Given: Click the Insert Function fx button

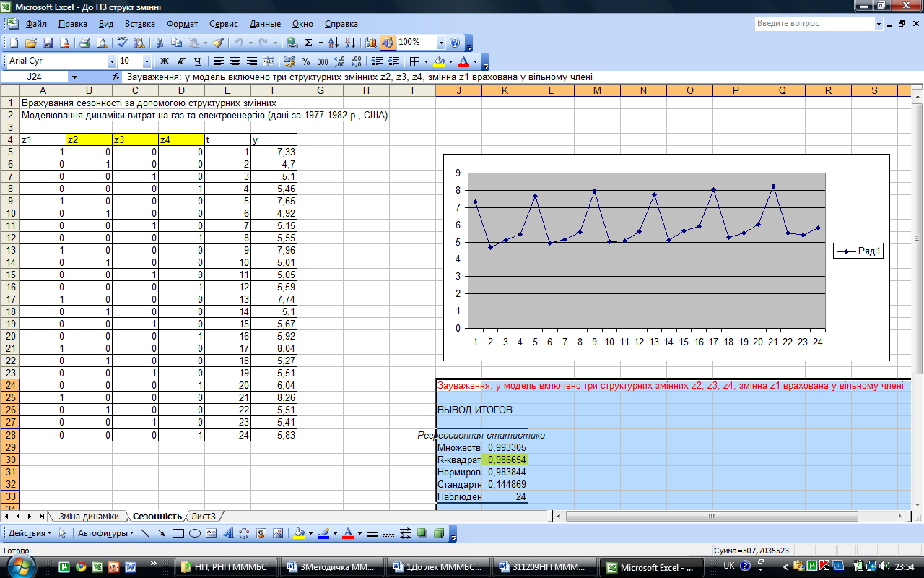Looking at the screenshot, I should tap(116, 77).
